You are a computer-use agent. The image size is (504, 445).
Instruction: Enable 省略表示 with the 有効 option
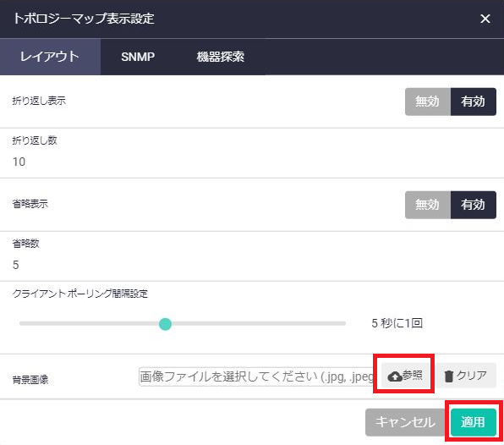click(474, 205)
